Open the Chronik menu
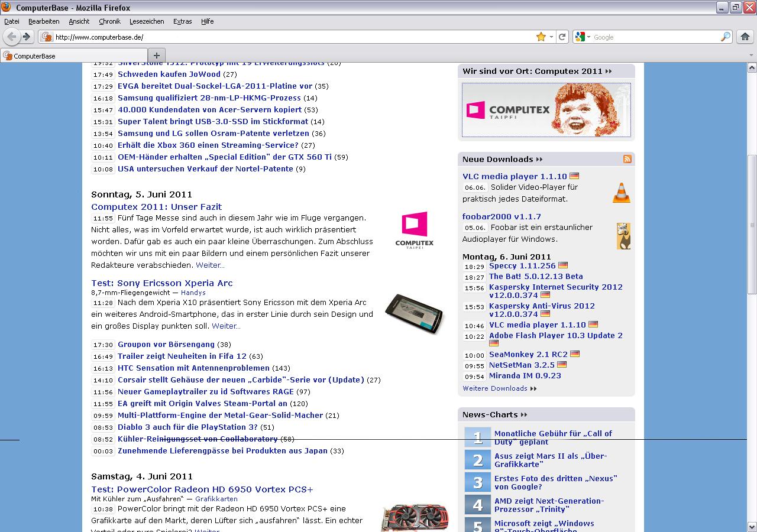Image resolution: width=757 pixels, height=532 pixels. click(109, 21)
